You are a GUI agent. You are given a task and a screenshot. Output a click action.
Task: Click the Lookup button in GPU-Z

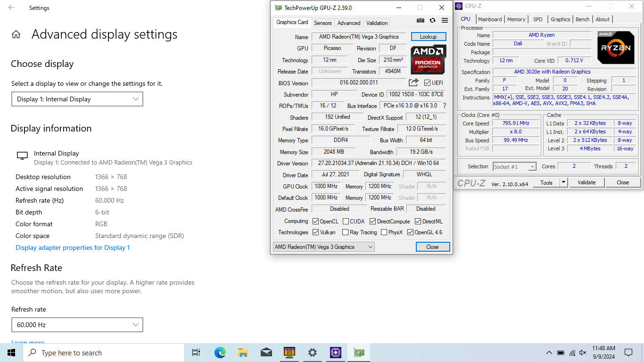(x=429, y=36)
